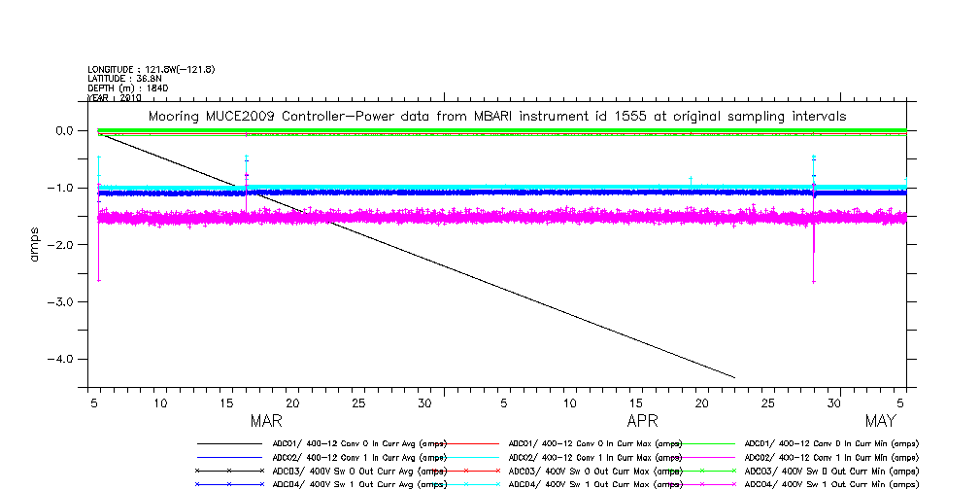980x490 pixels.
Task: Click the red line swatch for ADC01 Max
Action: coord(466,443)
